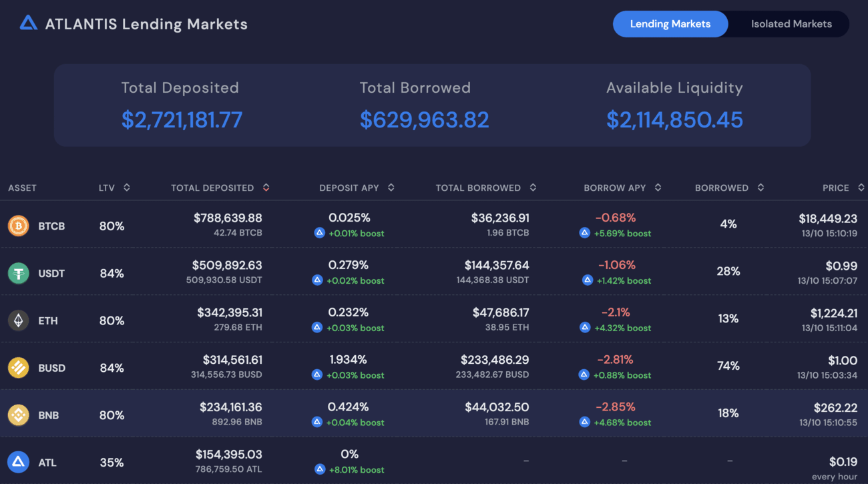Switch to the Isolated Markets tab
The width and height of the screenshot is (868, 484).
[x=791, y=24]
